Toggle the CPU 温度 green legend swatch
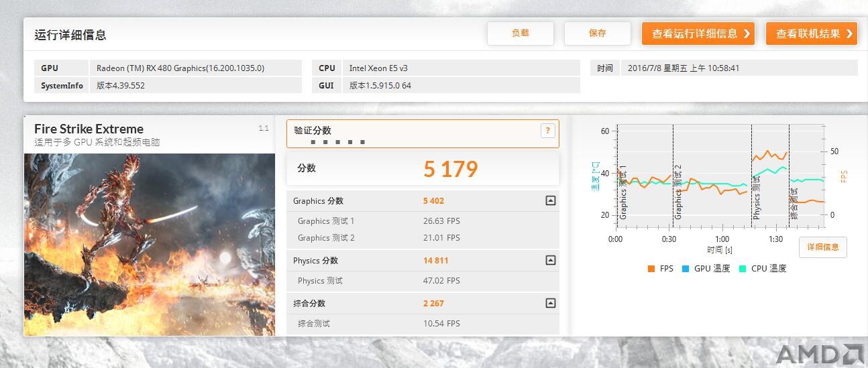Viewport: 868px width, 368px height. coord(743,269)
